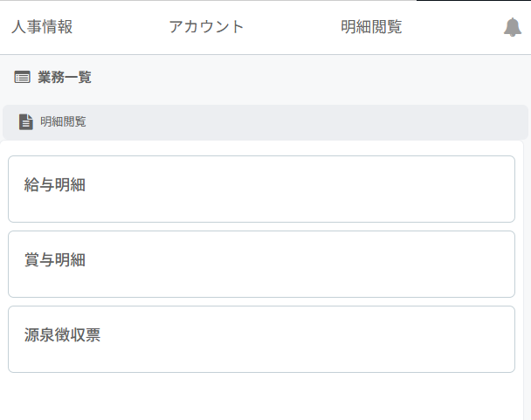Open the notifications bell icon
The image size is (531, 420).
(513, 27)
